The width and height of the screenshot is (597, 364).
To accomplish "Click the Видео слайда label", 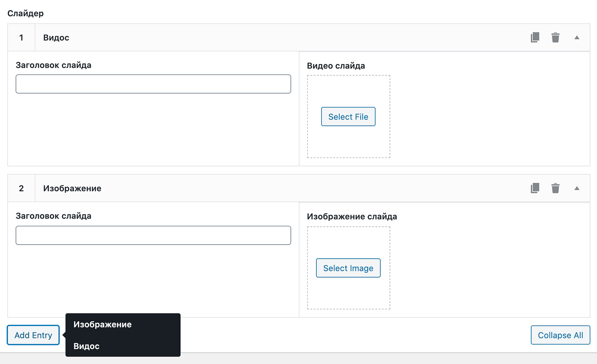I will tap(336, 66).
